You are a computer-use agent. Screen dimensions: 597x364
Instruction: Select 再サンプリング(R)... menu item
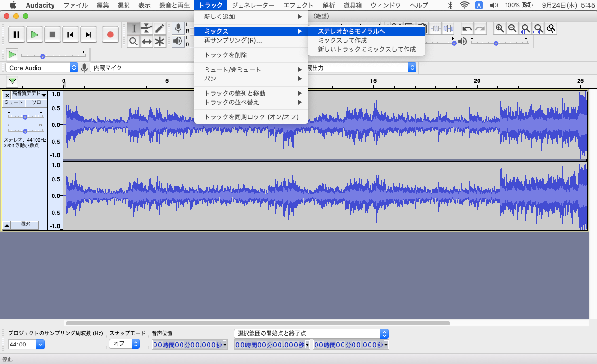pos(251,40)
